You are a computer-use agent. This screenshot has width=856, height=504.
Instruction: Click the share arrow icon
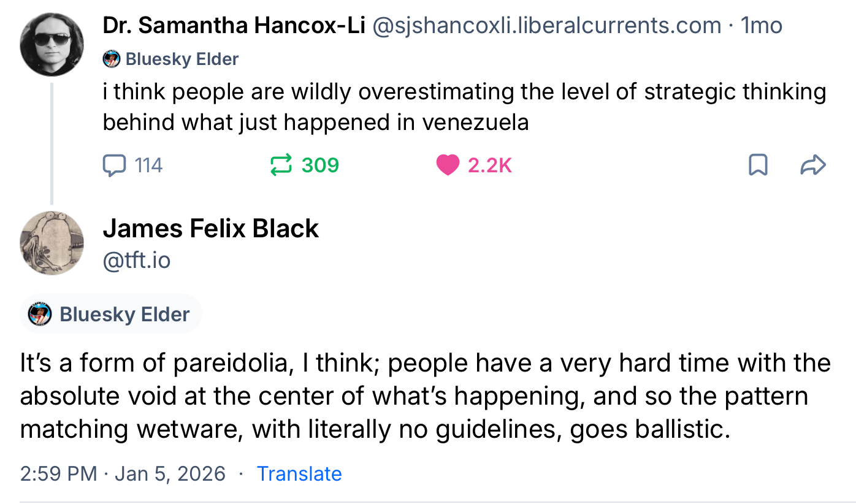tap(814, 165)
